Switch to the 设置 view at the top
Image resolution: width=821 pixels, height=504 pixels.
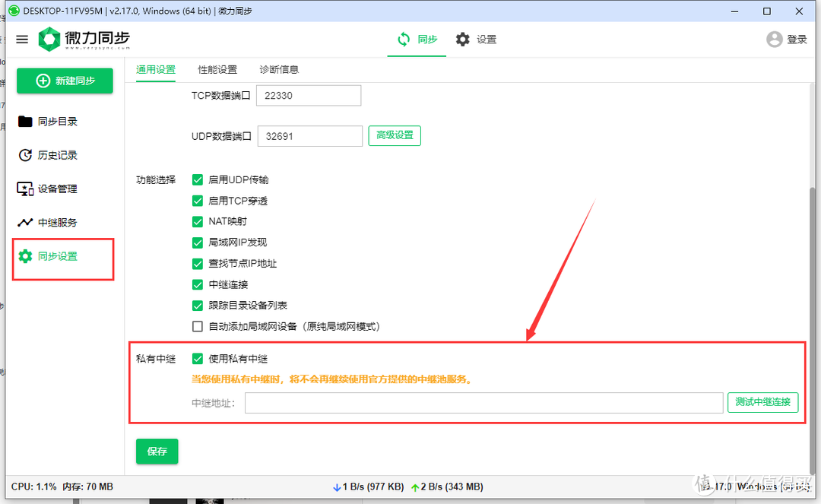pyautogui.click(x=476, y=39)
